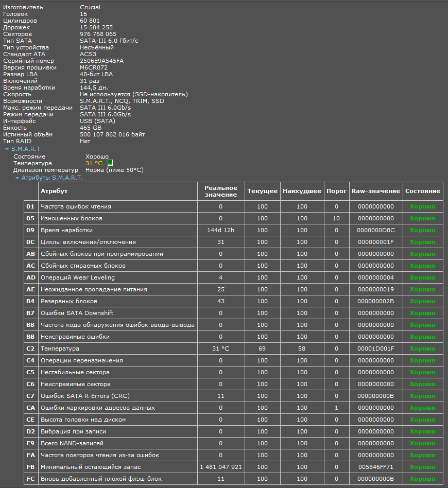This screenshot has height=488, width=448.
Task: Click the Атрибуты S.M.A.R.T. link text
Action: [x=52, y=178]
